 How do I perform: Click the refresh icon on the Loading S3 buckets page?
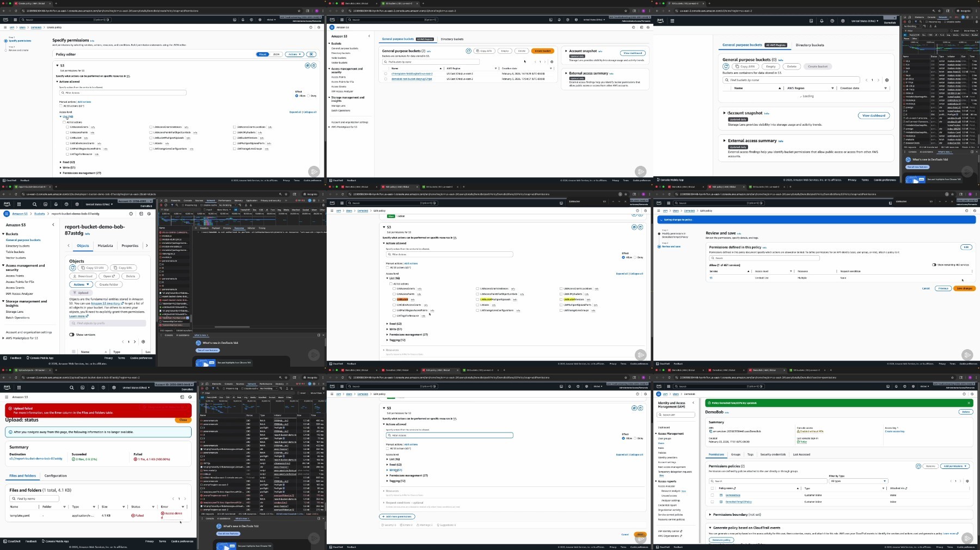(726, 66)
